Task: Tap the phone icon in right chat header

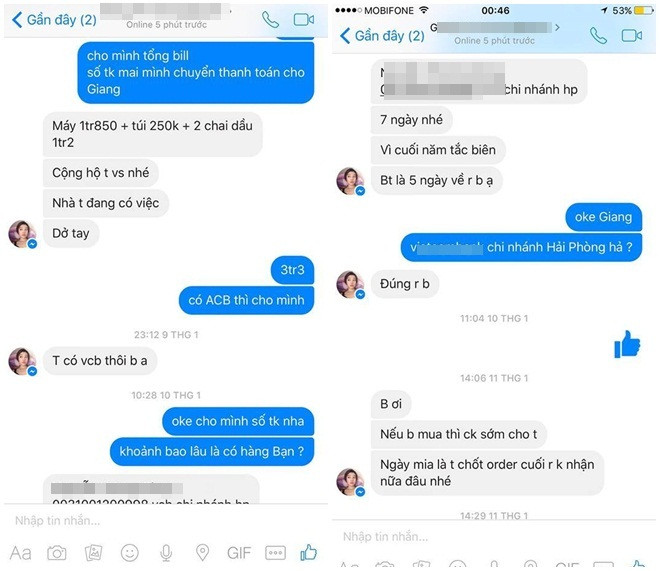Action: [x=598, y=36]
